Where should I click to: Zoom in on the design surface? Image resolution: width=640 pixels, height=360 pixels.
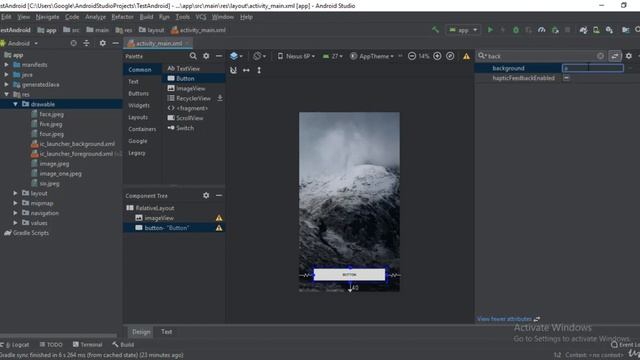pos(437,56)
